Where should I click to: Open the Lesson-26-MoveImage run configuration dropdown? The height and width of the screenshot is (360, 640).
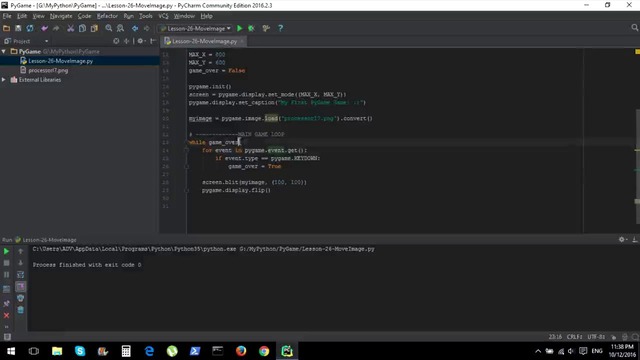tap(196, 28)
